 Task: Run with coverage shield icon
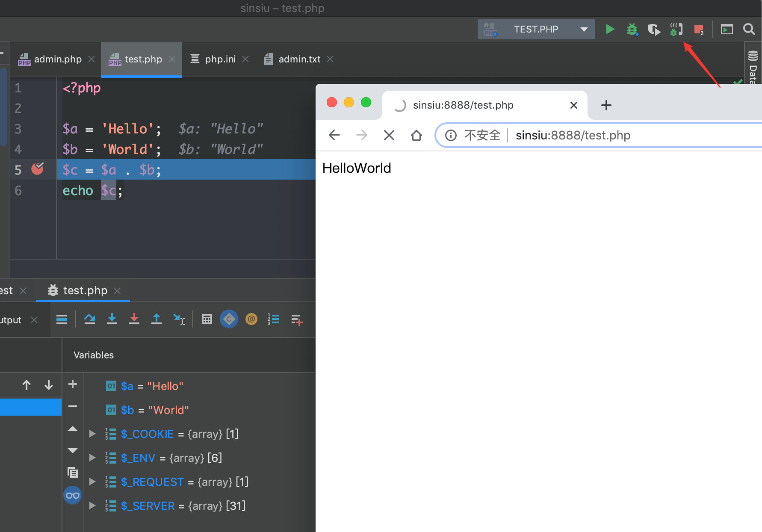click(x=654, y=29)
